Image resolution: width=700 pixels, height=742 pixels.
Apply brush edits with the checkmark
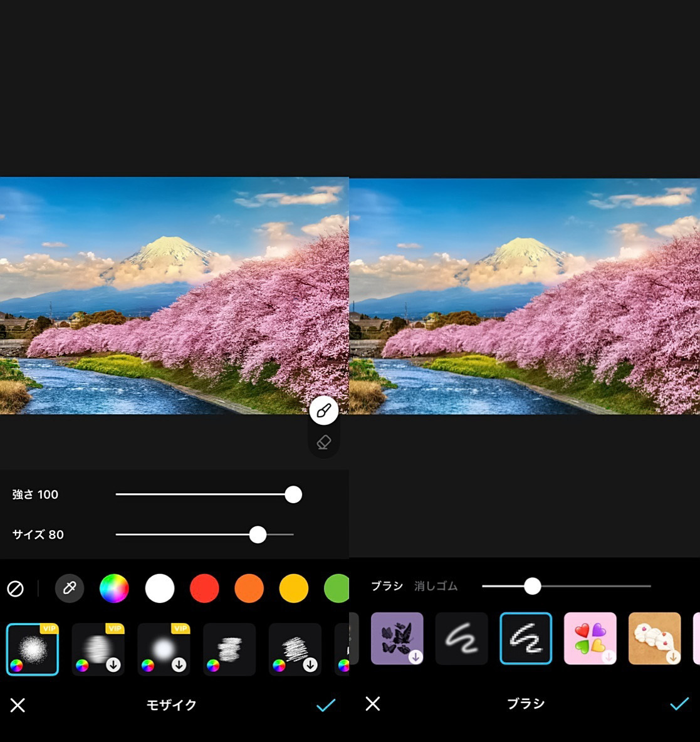(x=679, y=704)
